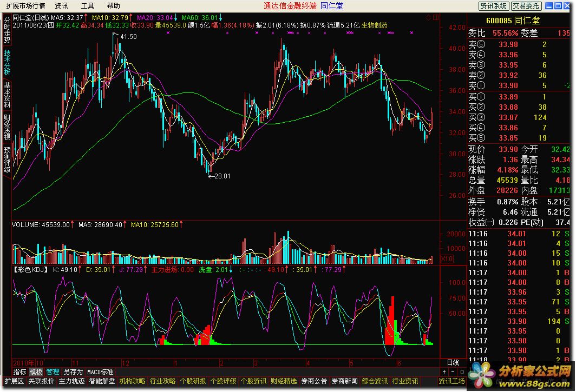Open the 个股评级 tab

(x=223, y=381)
